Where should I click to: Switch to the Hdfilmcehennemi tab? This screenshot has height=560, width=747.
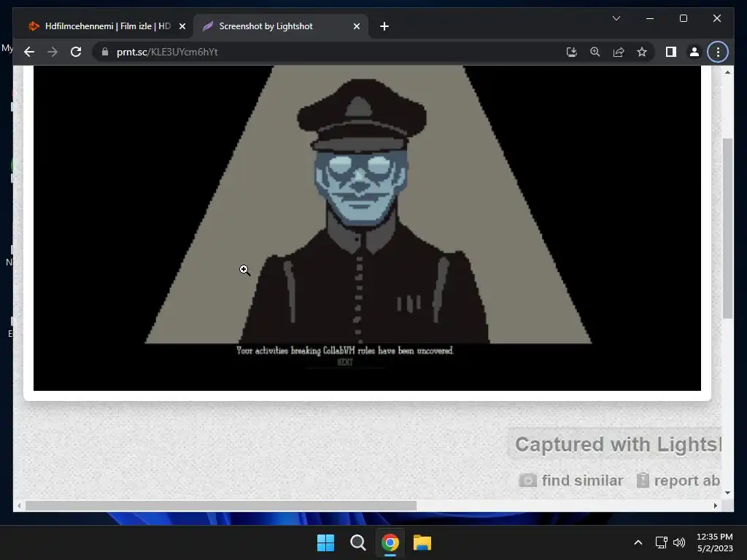click(107, 26)
